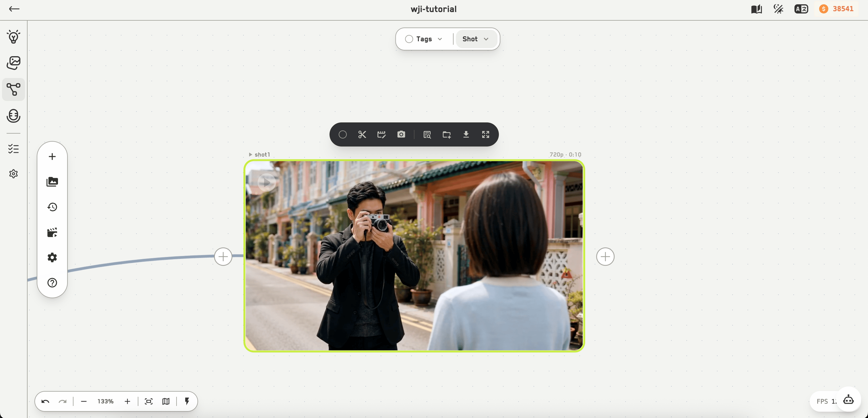Open help question mark icon
The width and height of the screenshot is (868, 418).
click(x=52, y=283)
